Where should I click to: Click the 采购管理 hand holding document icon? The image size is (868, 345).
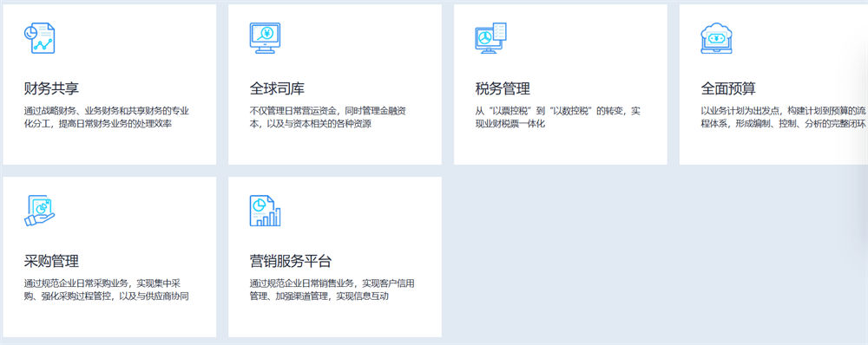pos(40,211)
